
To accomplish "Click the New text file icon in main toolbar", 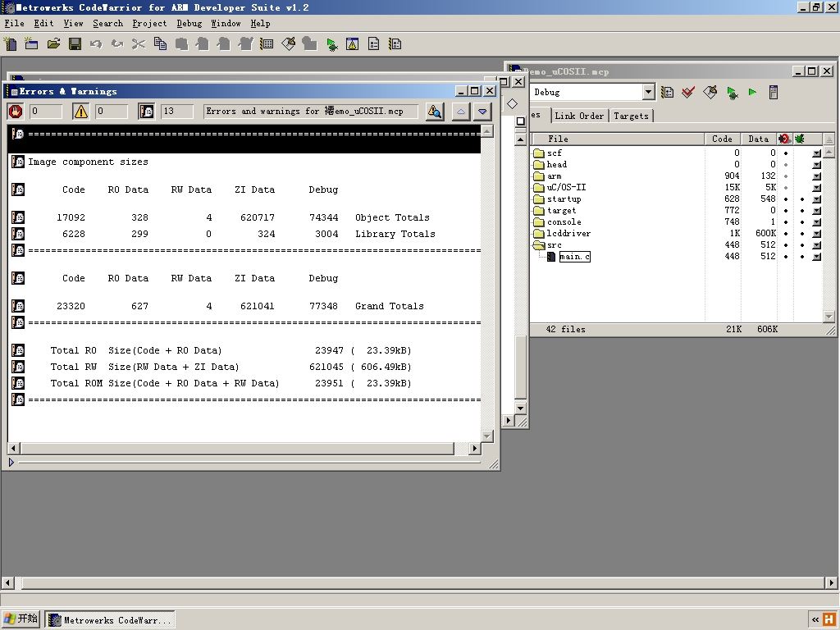I will click(10, 43).
